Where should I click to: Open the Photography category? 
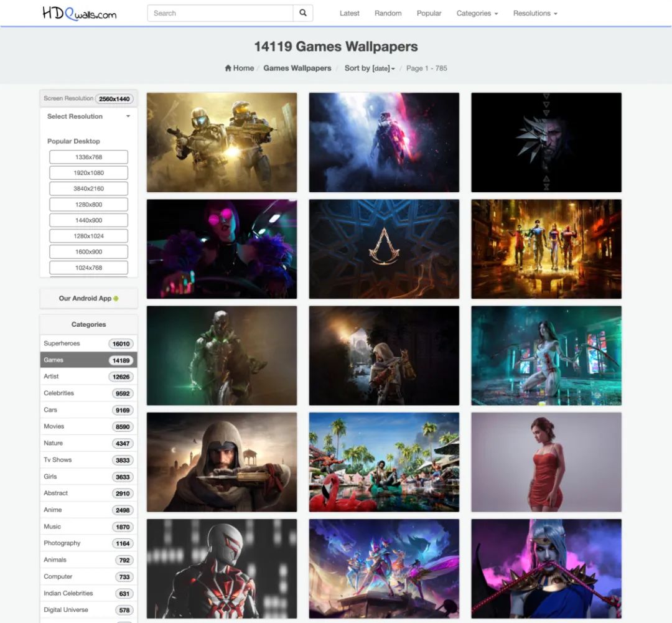89,543
